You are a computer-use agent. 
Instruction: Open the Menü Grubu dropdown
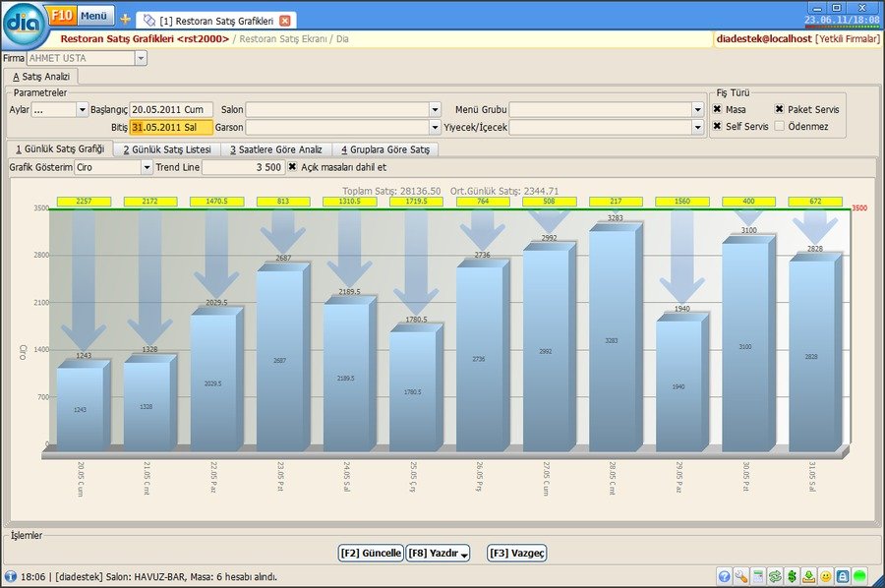point(697,109)
